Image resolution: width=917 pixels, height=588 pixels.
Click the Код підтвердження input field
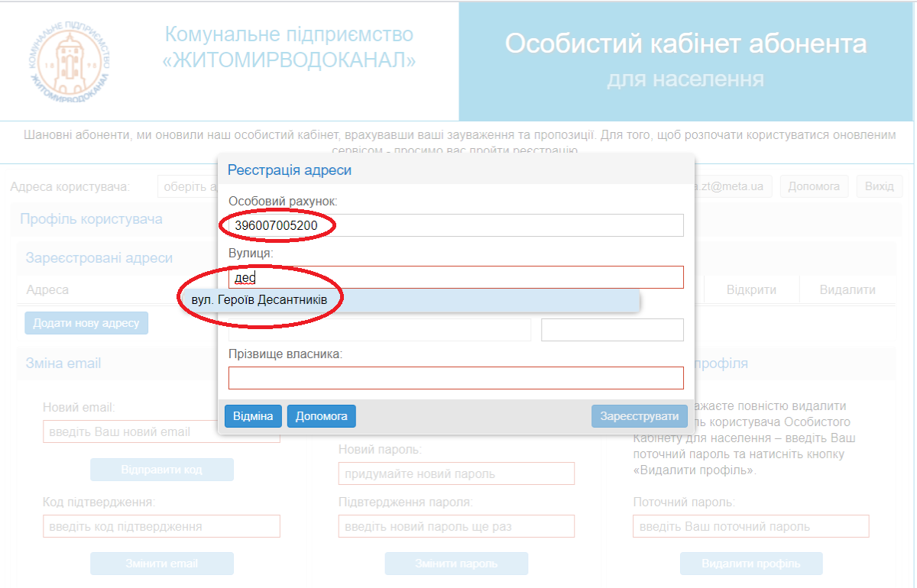(x=161, y=526)
